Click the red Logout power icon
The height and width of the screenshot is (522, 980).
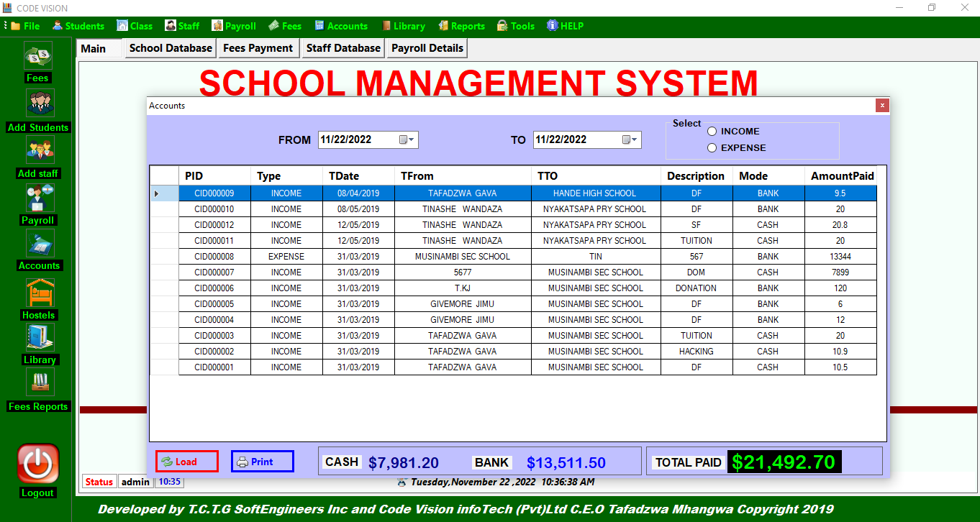click(x=38, y=464)
